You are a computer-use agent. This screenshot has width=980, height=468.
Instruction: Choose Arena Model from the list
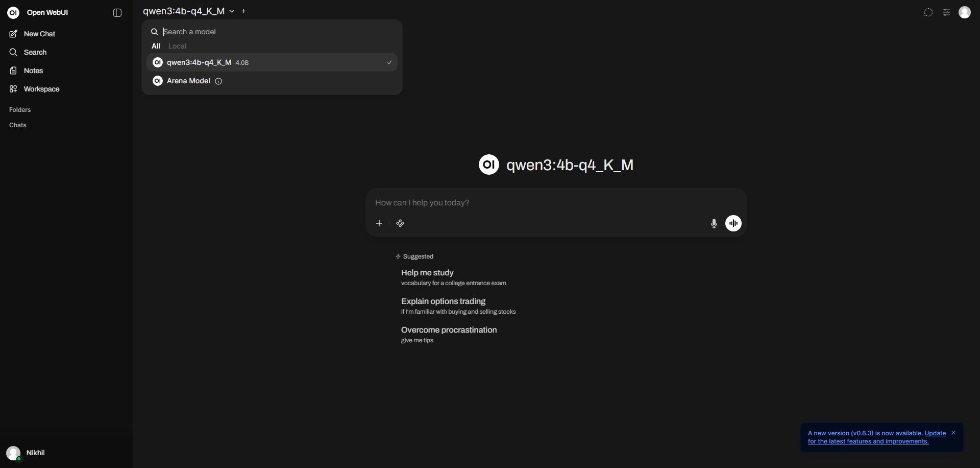272,81
